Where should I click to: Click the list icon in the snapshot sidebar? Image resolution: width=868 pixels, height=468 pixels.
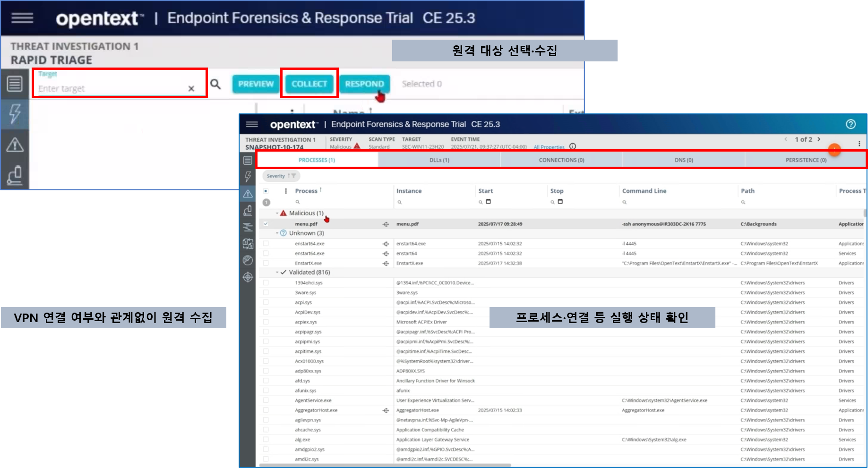pos(248,161)
